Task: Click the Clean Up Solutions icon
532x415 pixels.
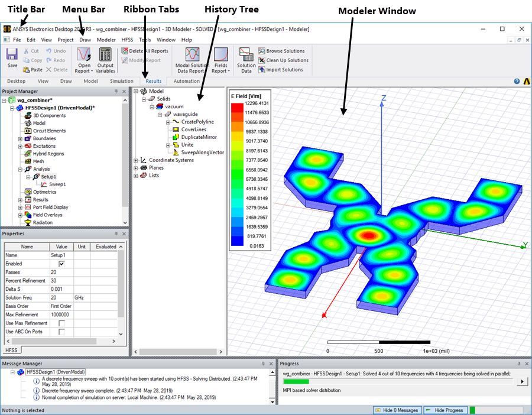Action: pyautogui.click(x=262, y=60)
